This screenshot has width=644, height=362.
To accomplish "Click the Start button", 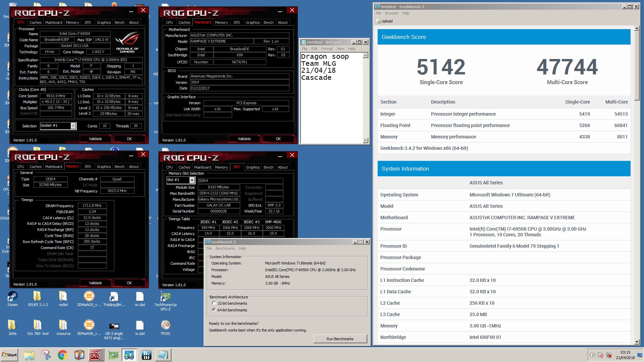I will coord(9,355).
